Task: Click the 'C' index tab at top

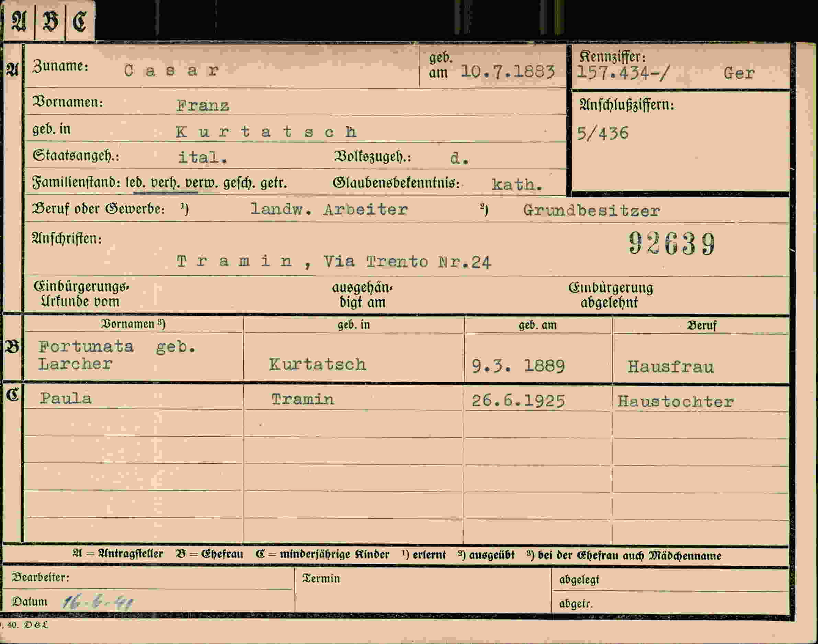Action: [80, 21]
